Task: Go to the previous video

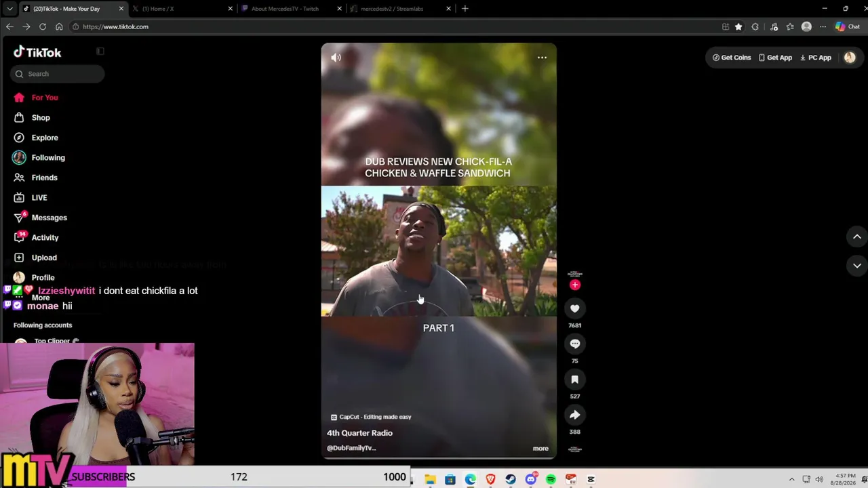Action: [x=857, y=237]
